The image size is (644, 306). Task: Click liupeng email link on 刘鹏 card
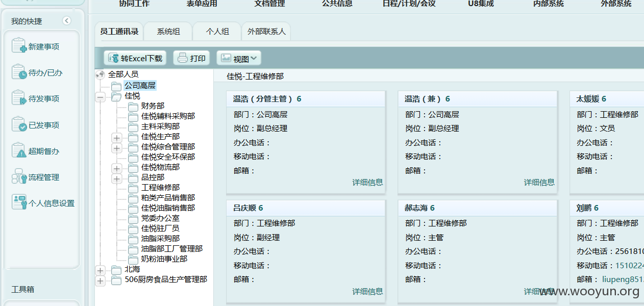point(623,279)
